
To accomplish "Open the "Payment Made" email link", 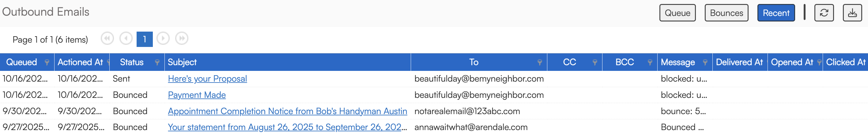I will 197,95.
